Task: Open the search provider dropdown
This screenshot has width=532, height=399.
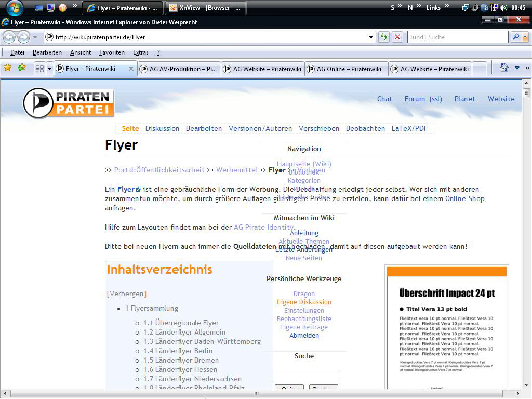Action: 525,37
